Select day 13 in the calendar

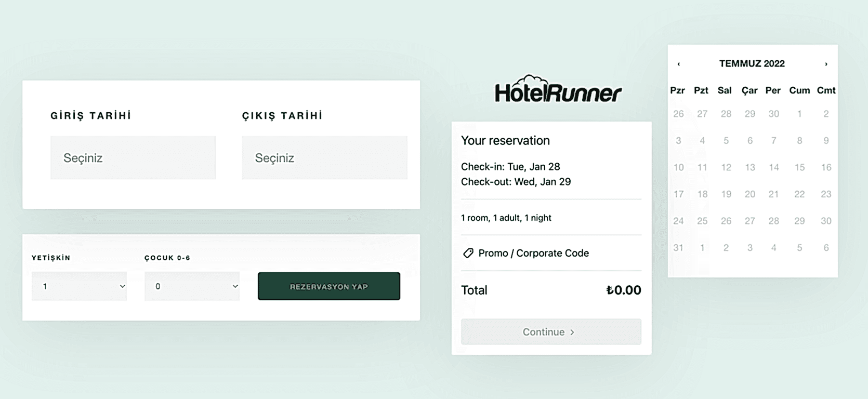click(x=749, y=167)
